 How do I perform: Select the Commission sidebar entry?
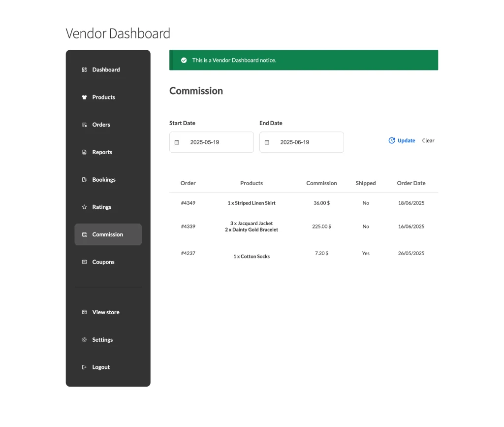pos(108,235)
